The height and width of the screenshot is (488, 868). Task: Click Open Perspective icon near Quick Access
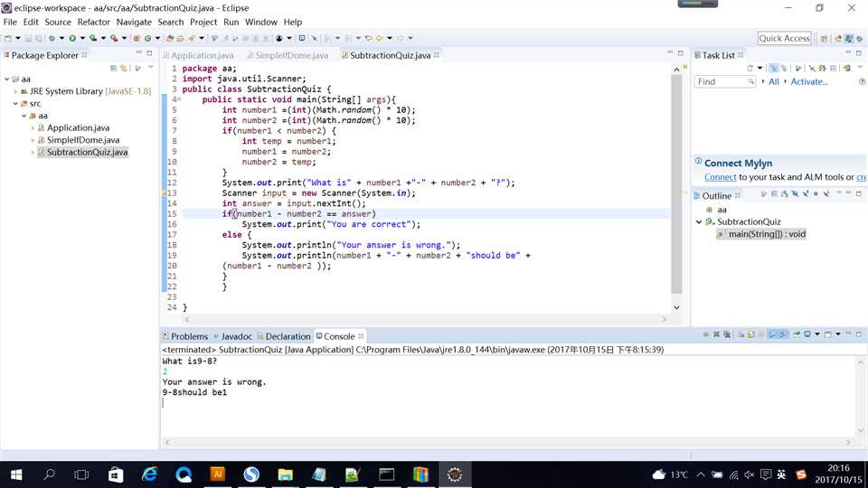coord(824,39)
